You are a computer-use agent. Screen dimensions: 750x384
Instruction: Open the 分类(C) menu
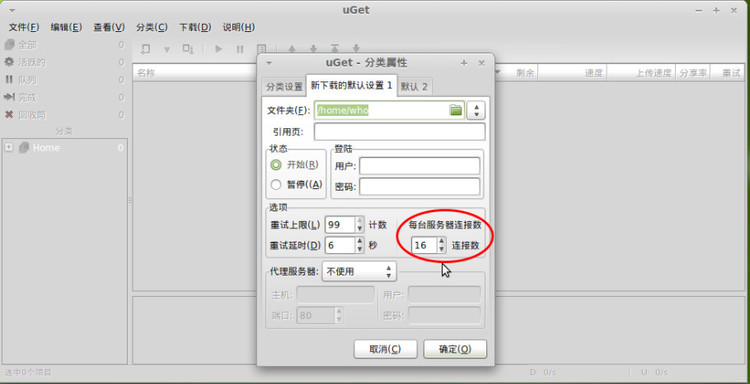[152, 27]
